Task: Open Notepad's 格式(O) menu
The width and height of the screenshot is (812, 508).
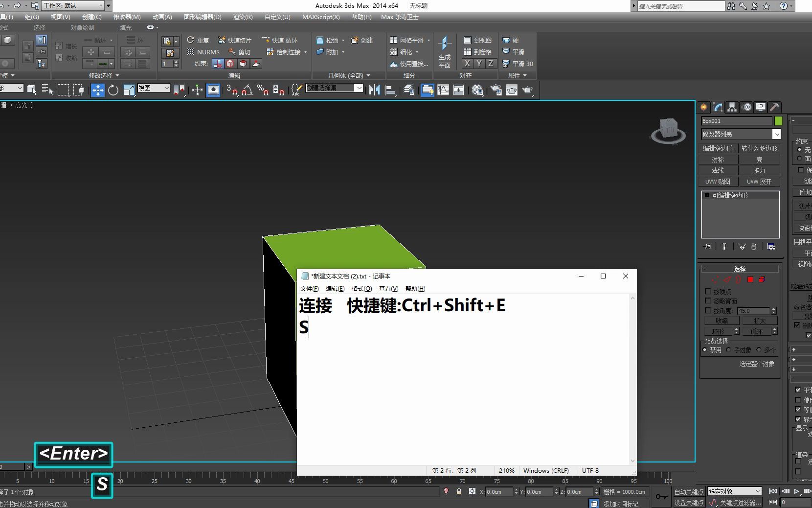Action: click(x=361, y=289)
